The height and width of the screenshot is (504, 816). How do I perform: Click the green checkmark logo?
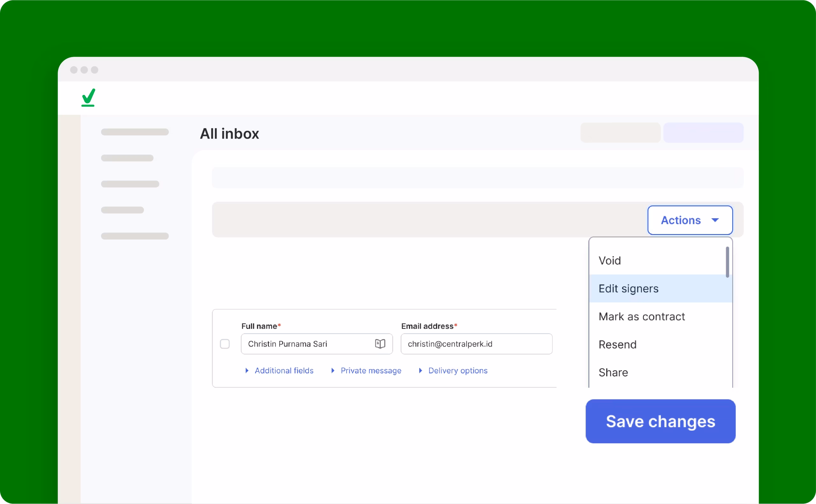pyautogui.click(x=88, y=97)
